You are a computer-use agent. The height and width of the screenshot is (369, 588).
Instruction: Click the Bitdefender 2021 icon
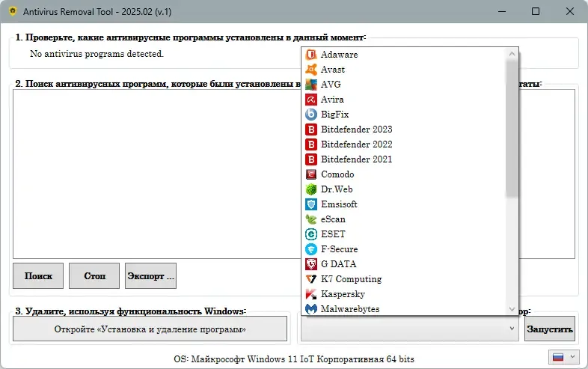click(x=311, y=159)
